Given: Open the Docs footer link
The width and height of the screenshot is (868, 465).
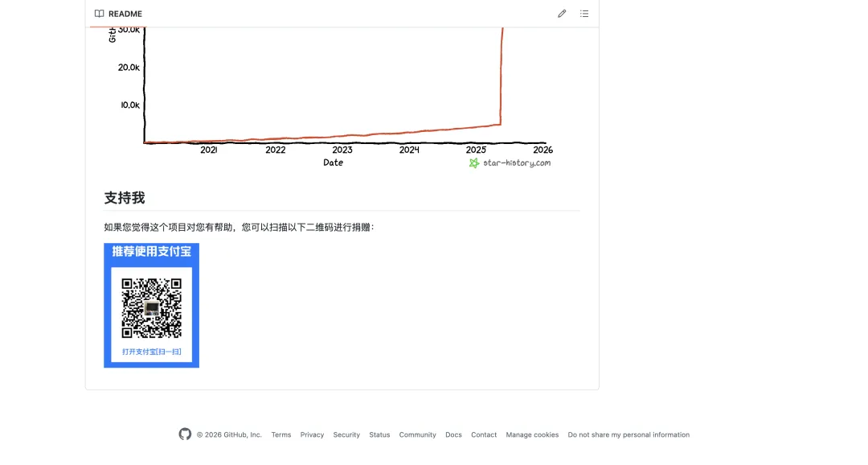Looking at the screenshot, I should [x=453, y=434].
